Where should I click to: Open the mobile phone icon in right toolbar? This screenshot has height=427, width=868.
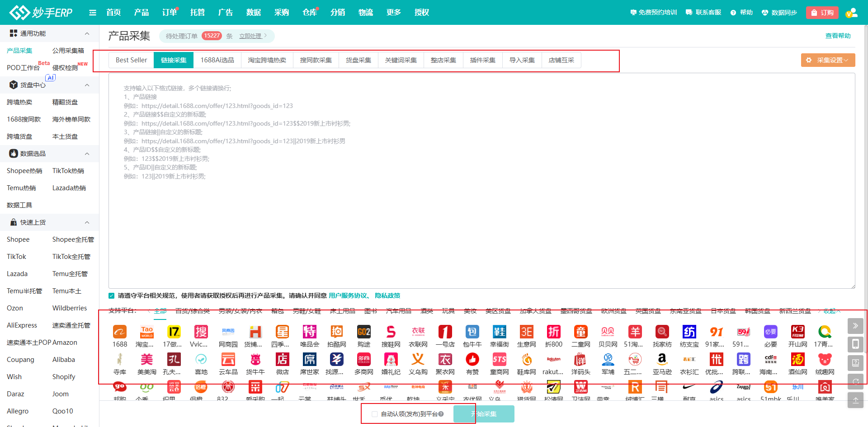[x=855, y=344]
